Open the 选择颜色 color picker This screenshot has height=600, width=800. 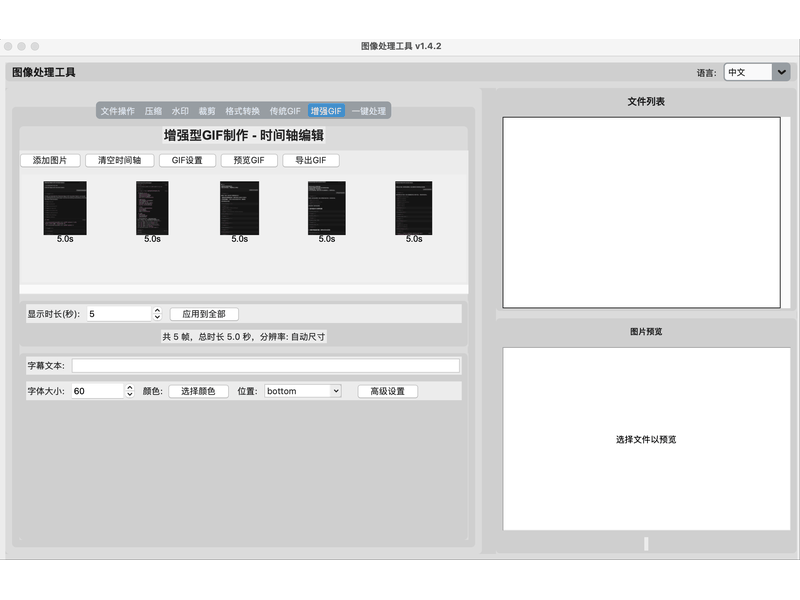tap(198, 391)
